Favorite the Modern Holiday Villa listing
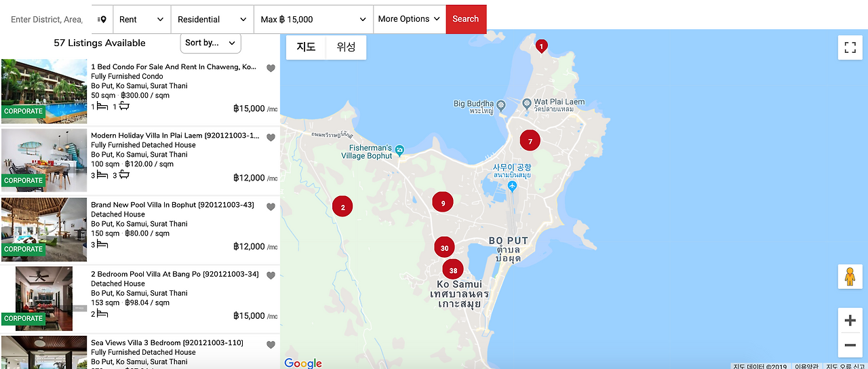The image size is (868, 369). (271, 137)
